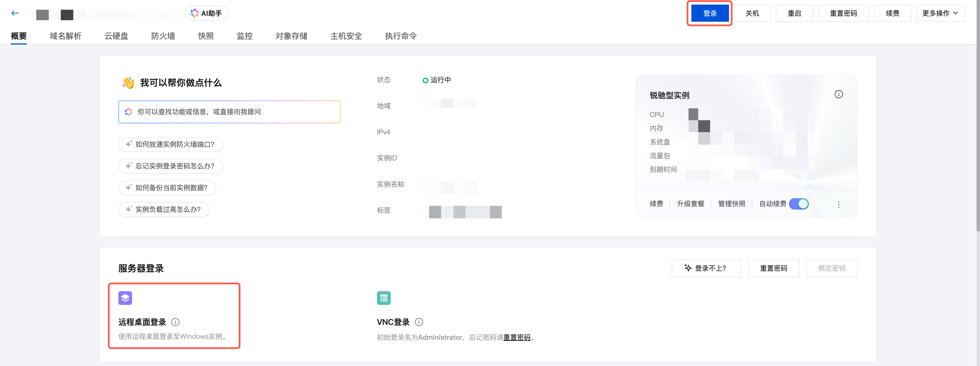Go to the 执行命令 tab

(401, 36)
